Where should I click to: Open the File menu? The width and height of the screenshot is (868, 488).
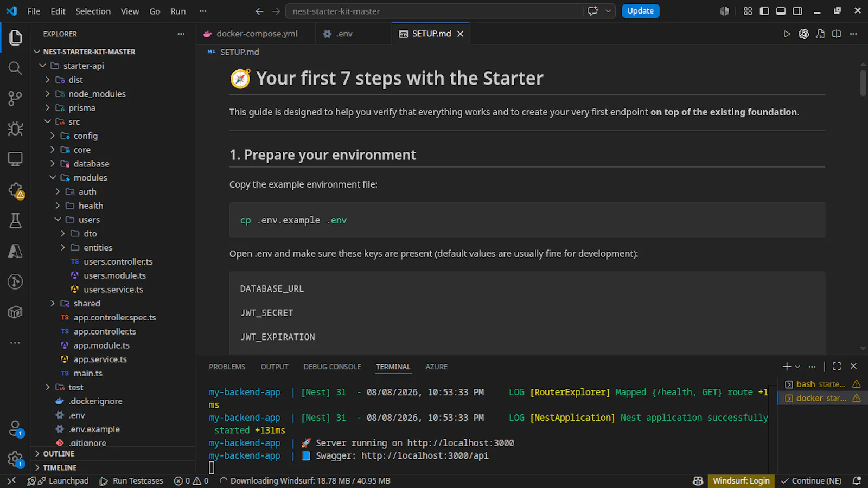pos(34,11)
